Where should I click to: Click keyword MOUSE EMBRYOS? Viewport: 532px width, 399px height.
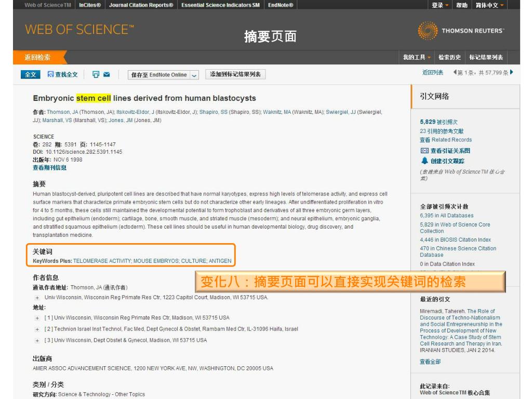[156, 261]
